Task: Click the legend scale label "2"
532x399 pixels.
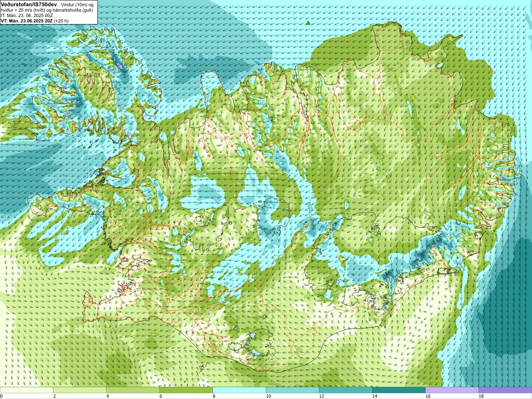Action: click(54, 396)
